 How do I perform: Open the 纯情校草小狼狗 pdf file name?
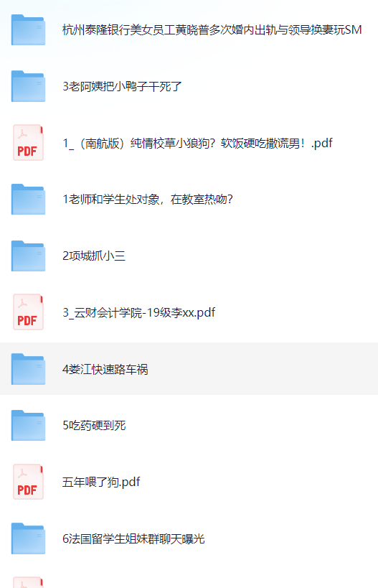(197, 143)
